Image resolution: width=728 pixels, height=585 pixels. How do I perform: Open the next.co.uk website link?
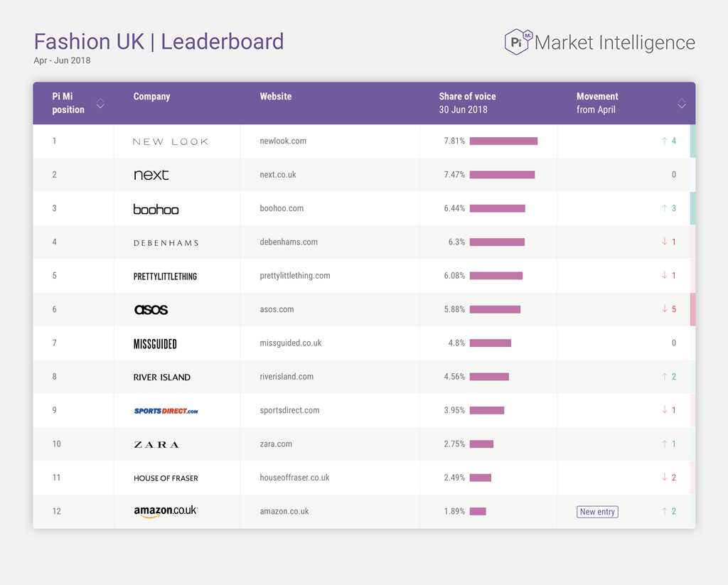278,175
